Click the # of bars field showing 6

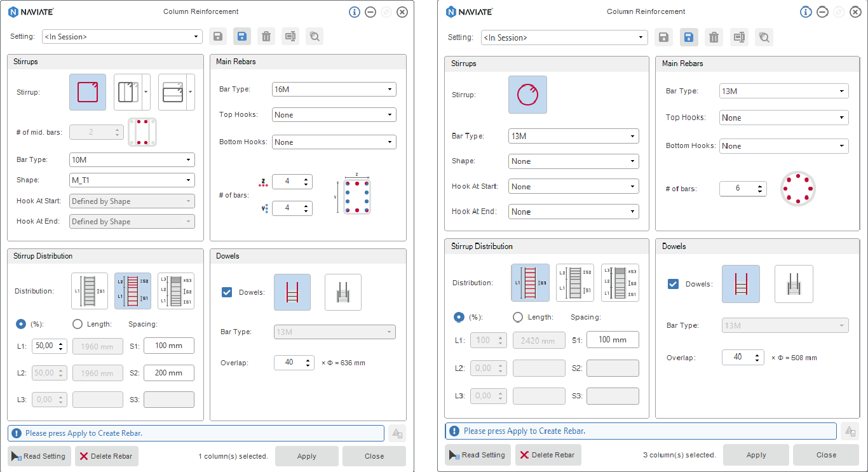click(x=737, y=189)
